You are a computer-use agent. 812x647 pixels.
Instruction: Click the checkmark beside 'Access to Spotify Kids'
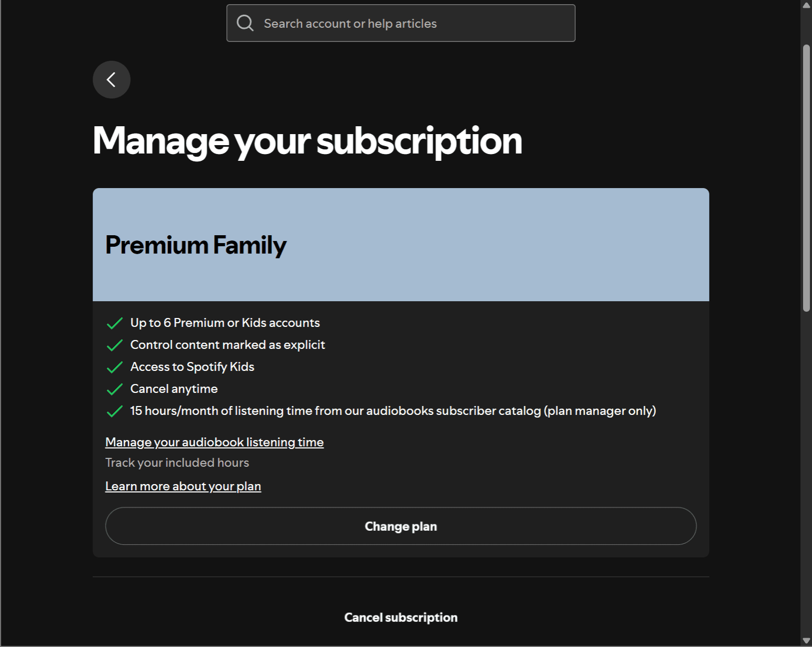click(114, 367)
